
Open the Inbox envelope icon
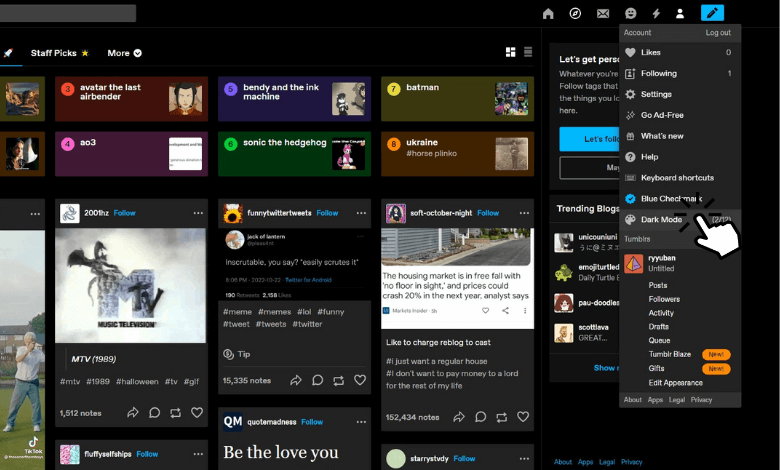[603, 13]
